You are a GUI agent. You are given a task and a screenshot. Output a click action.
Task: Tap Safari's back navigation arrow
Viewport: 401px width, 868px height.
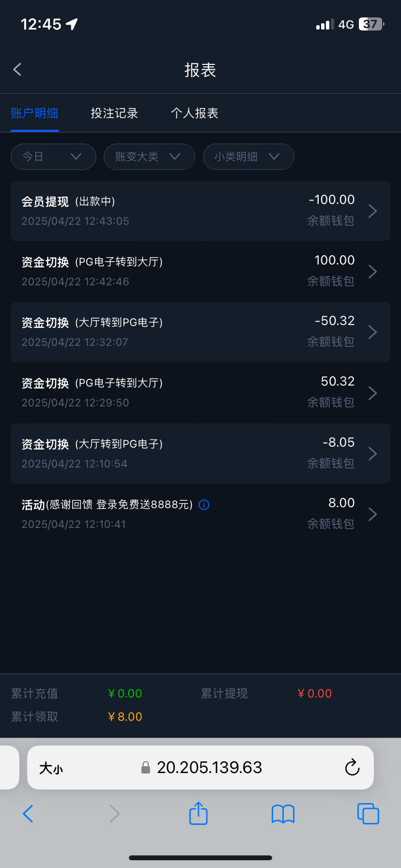[28, 814]
